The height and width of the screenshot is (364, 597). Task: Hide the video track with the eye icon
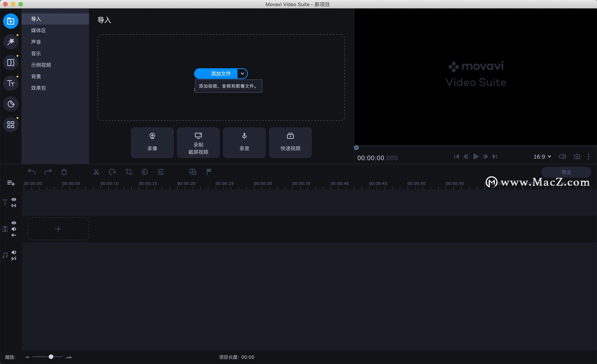coord(14,223)
